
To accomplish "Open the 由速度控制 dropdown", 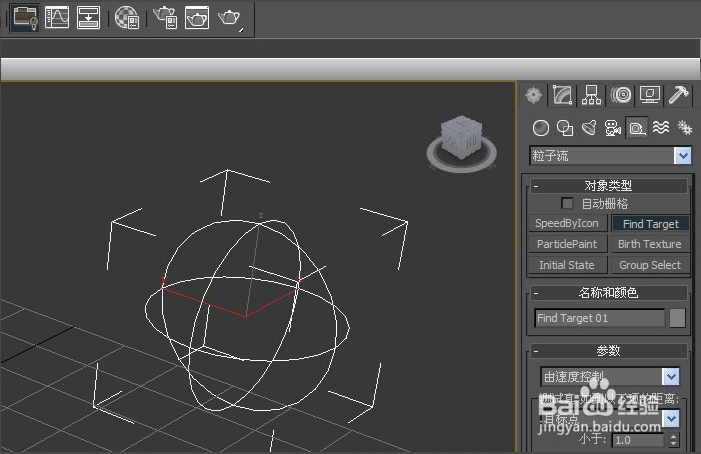I will pyautogui.click(x=610, y=377).
